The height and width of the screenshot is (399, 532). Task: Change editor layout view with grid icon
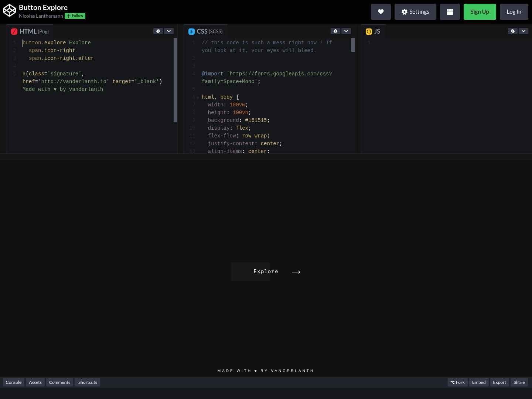450,12
